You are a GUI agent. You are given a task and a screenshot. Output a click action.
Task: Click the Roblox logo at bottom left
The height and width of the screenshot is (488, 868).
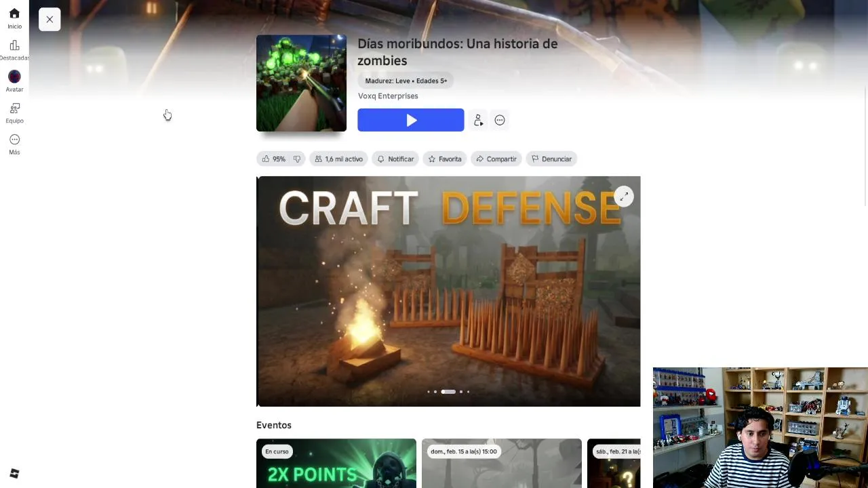14,473
